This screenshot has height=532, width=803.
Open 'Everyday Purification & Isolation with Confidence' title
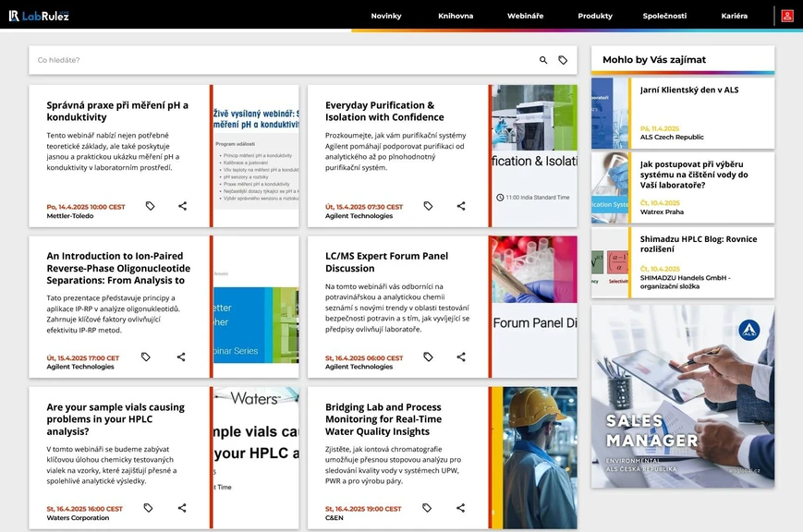(384, 111)
